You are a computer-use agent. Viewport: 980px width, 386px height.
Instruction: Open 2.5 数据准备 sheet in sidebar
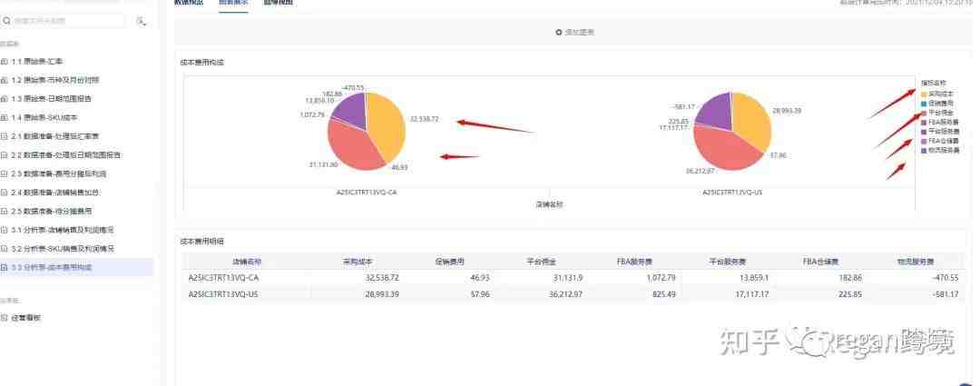tap(52, 211)
